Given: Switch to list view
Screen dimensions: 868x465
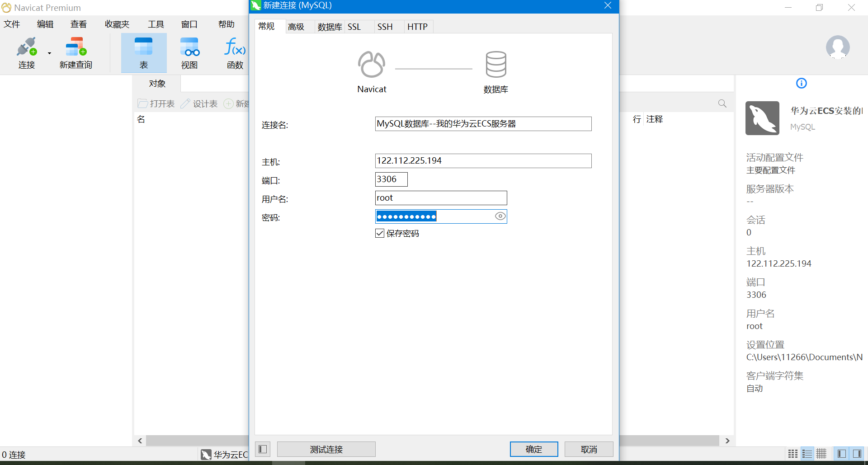Looking at the screenshot, I should (807, 454).
